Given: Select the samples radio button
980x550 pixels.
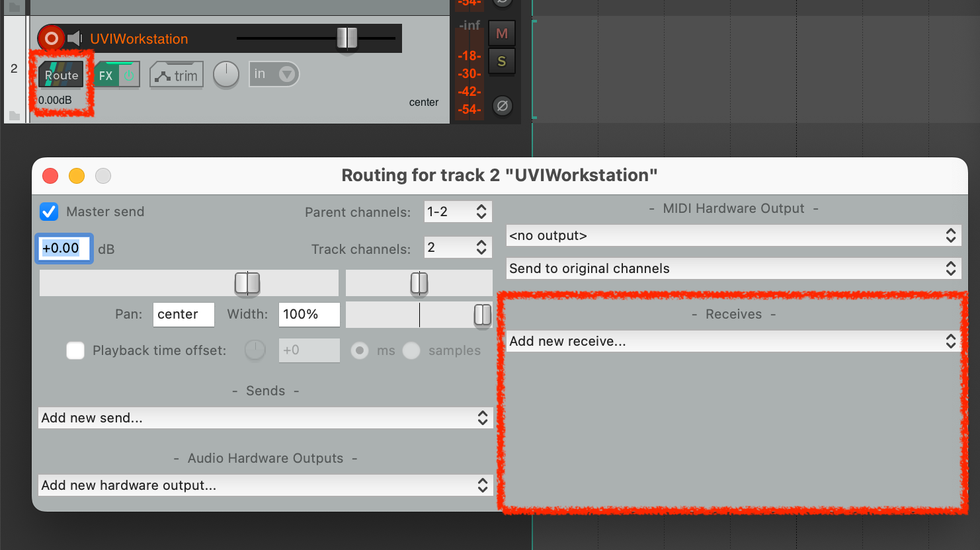Looking at the screenshot, I should click(411, 350).
